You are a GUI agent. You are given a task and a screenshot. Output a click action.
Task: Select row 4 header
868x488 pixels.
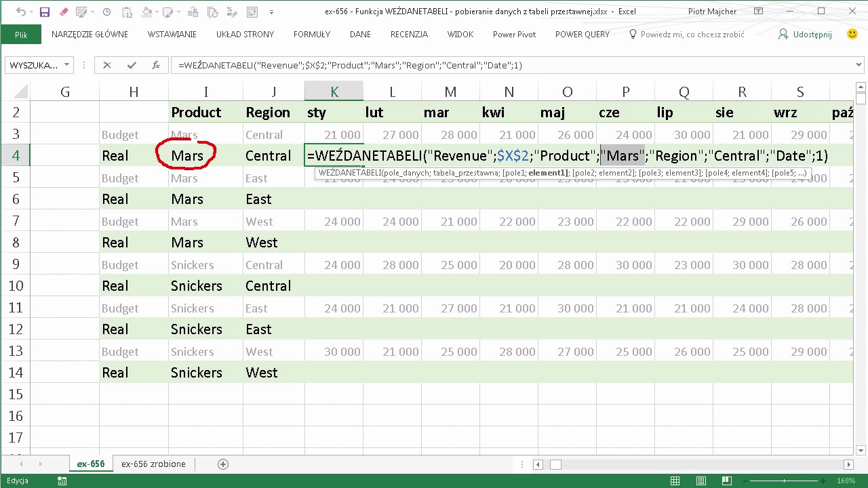(x=15, y=155)
